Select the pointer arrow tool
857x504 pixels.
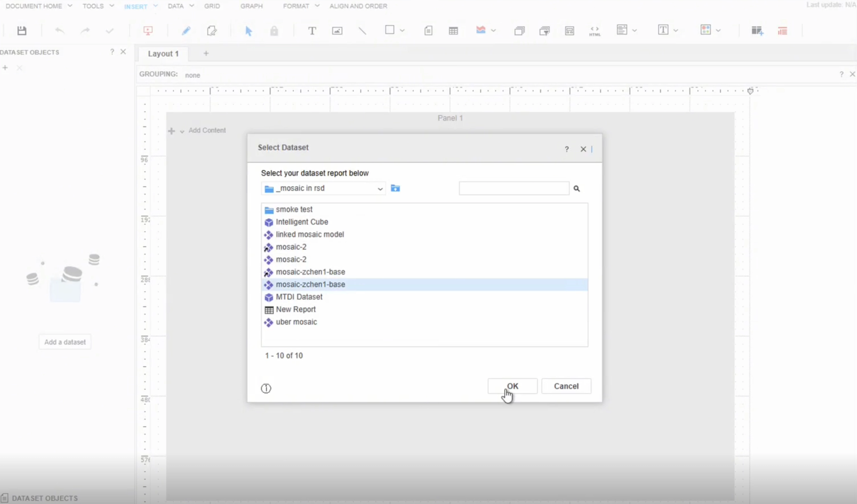[x=249, y=31]
